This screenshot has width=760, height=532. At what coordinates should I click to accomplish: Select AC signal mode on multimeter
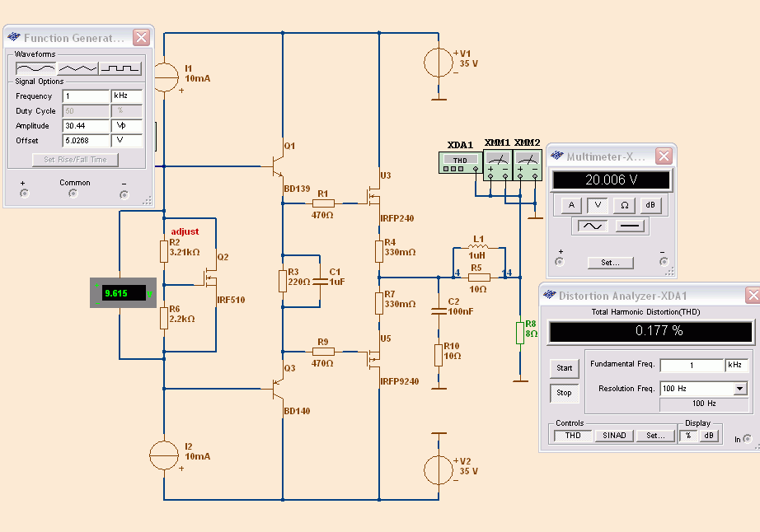click(593, 226)
